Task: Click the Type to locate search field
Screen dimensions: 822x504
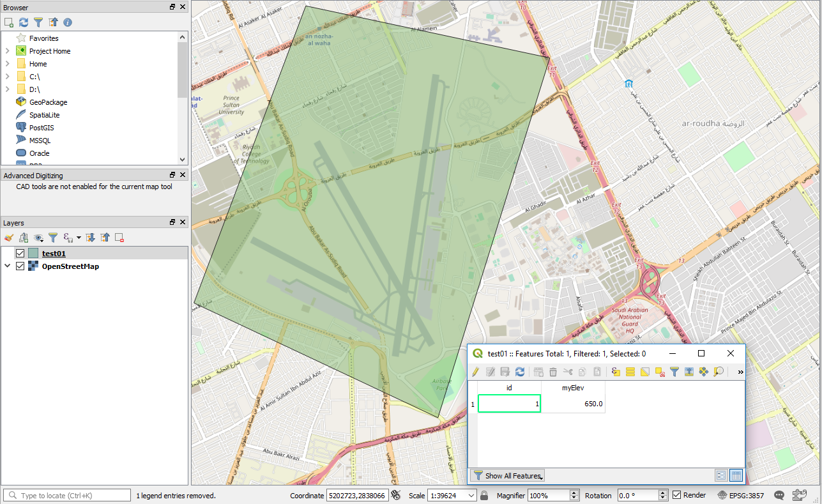Action: [64, 494]
